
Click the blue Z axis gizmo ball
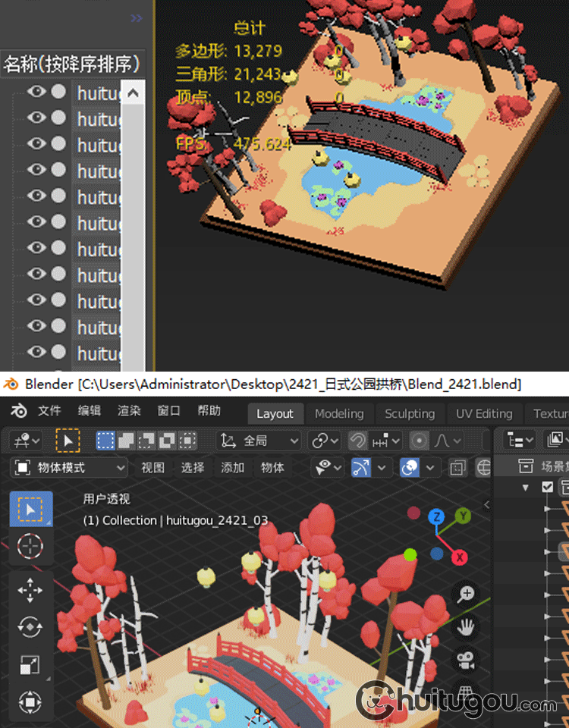click(436, 516)
